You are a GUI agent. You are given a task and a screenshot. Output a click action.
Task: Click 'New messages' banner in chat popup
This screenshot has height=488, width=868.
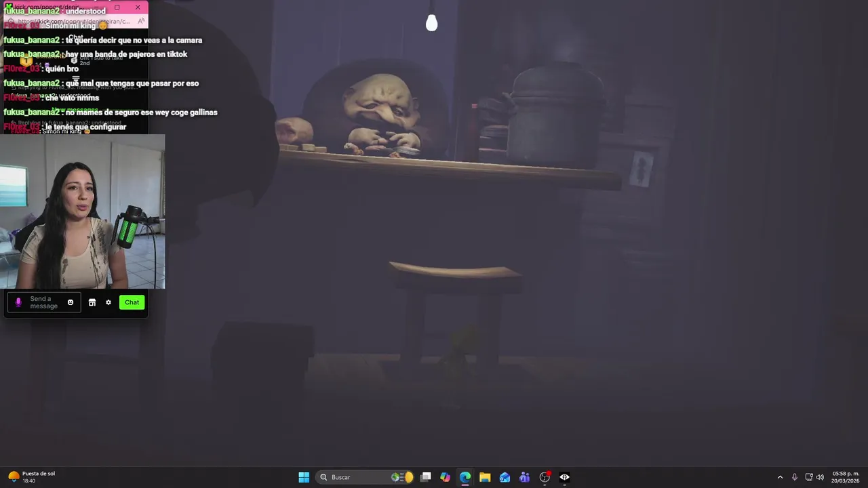click(75, 110)
